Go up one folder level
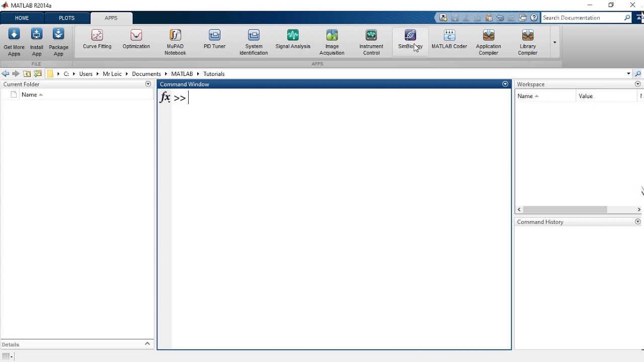Image resolution: width=644 pixels, height=362 pixels. pos(27,74)
